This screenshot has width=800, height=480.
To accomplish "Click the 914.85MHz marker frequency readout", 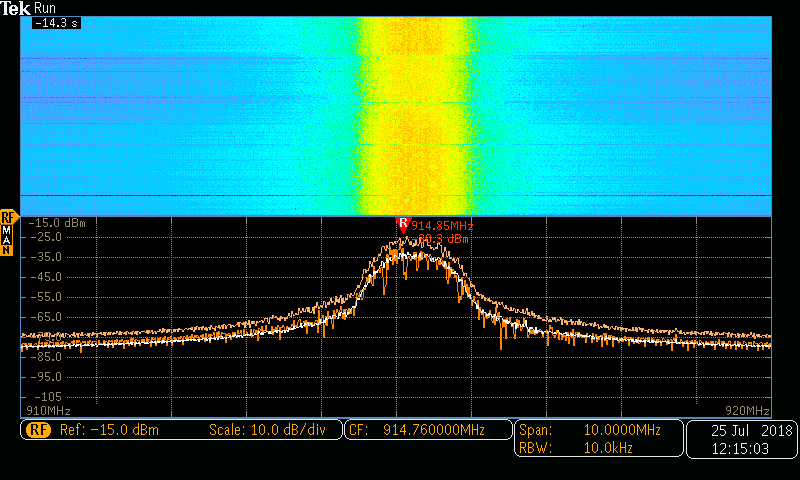I will click(442, 226).
